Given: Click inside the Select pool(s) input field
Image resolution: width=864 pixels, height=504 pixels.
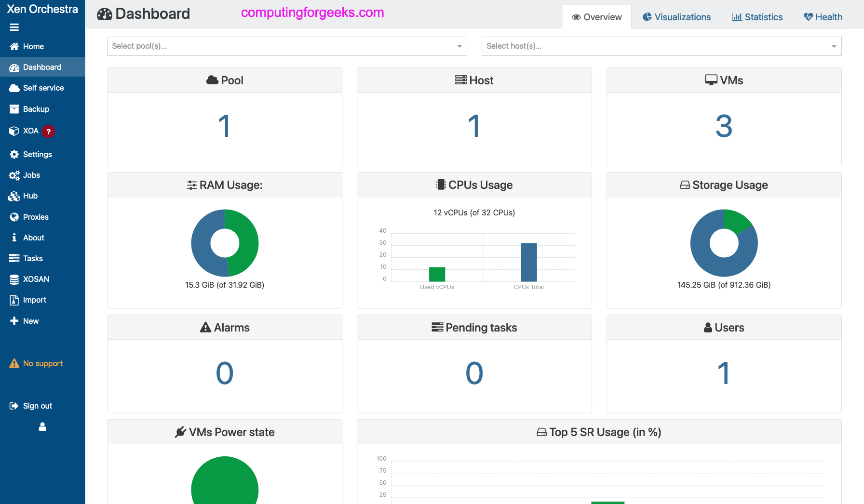Looking at the screenshot, I should tap(287, 46).
